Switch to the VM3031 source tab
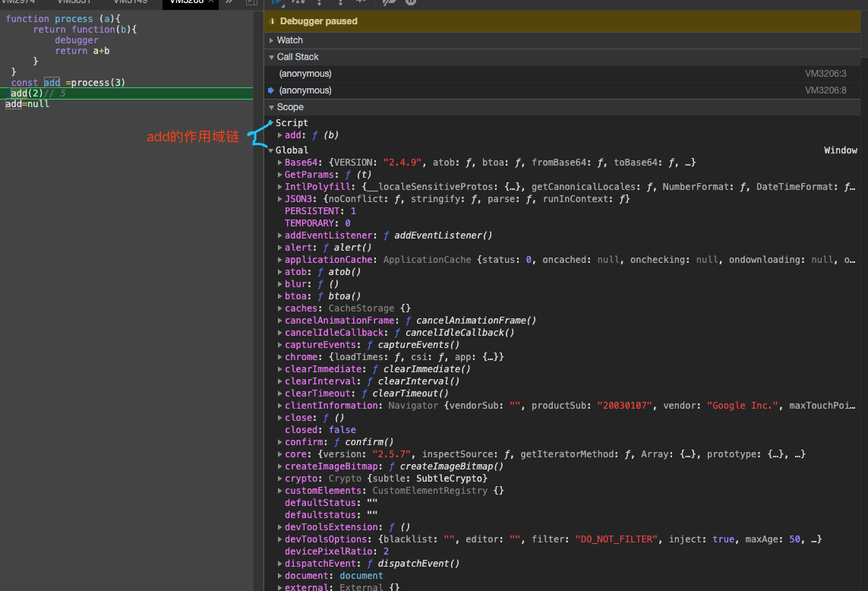This screenshot has height=591, width=868. 74,2
